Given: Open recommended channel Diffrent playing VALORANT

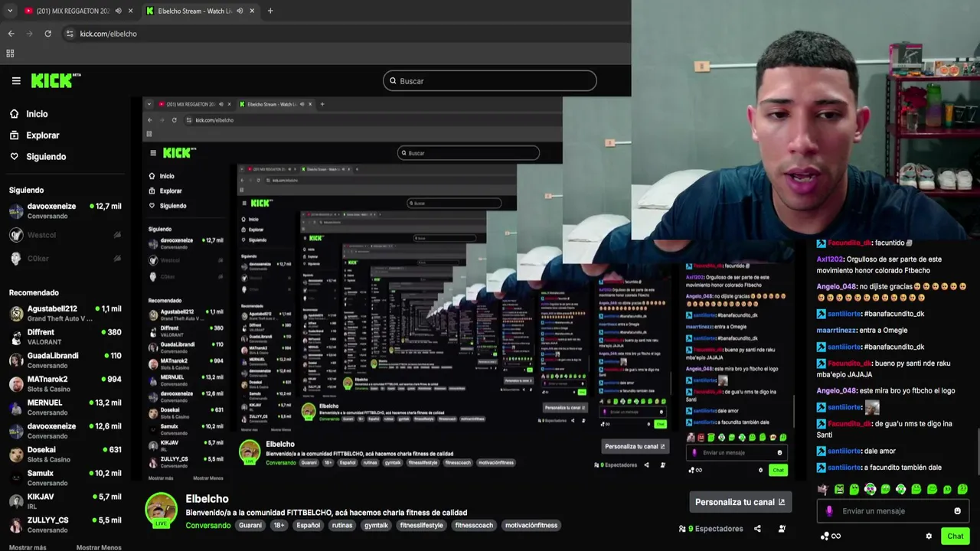Looking at the screenshot, I should (x=65, y=337).
